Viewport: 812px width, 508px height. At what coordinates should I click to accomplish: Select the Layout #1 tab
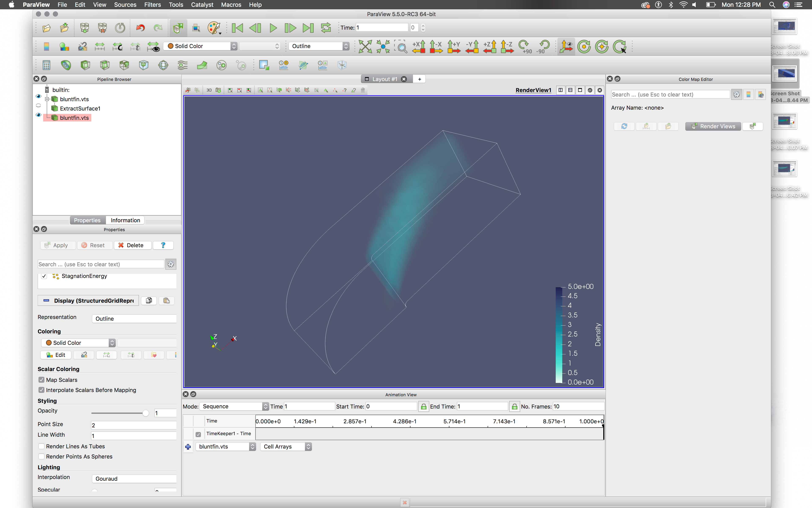[x=384, y=79]
